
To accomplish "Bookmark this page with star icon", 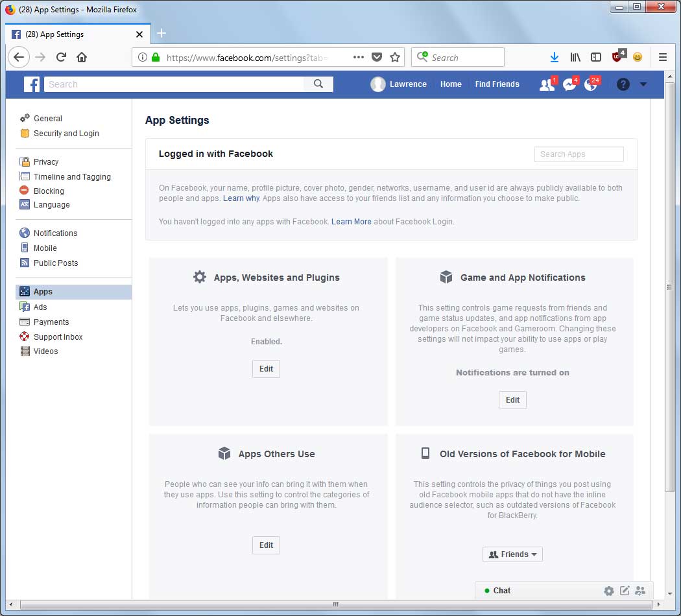I will click(395, 57).
